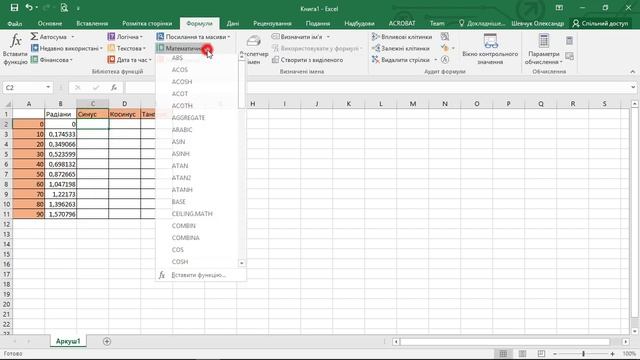Viewport: 640px width, 360px height.
Task: Switch to Page Layout view in the status bar
Action: tap(522, 353)
